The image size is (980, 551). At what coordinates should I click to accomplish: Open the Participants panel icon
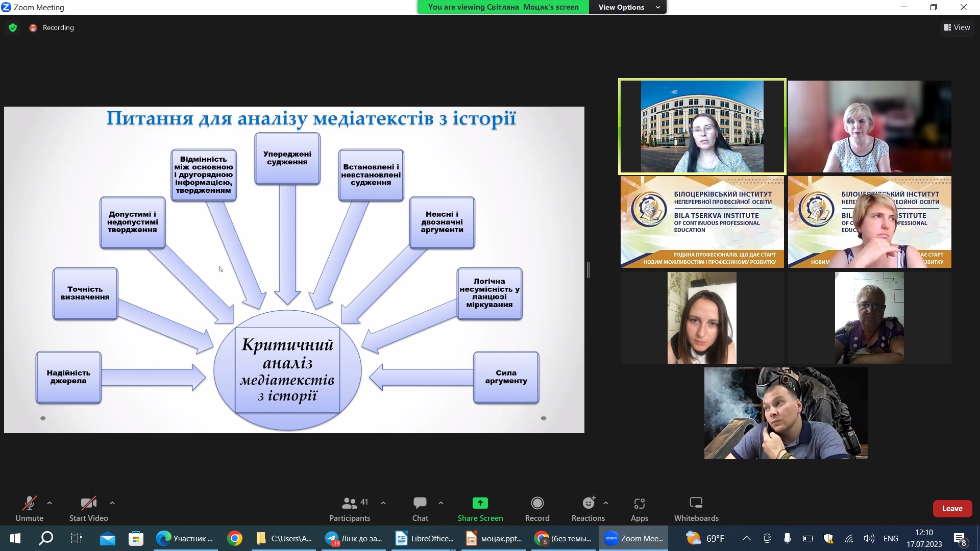click(350, 504)
